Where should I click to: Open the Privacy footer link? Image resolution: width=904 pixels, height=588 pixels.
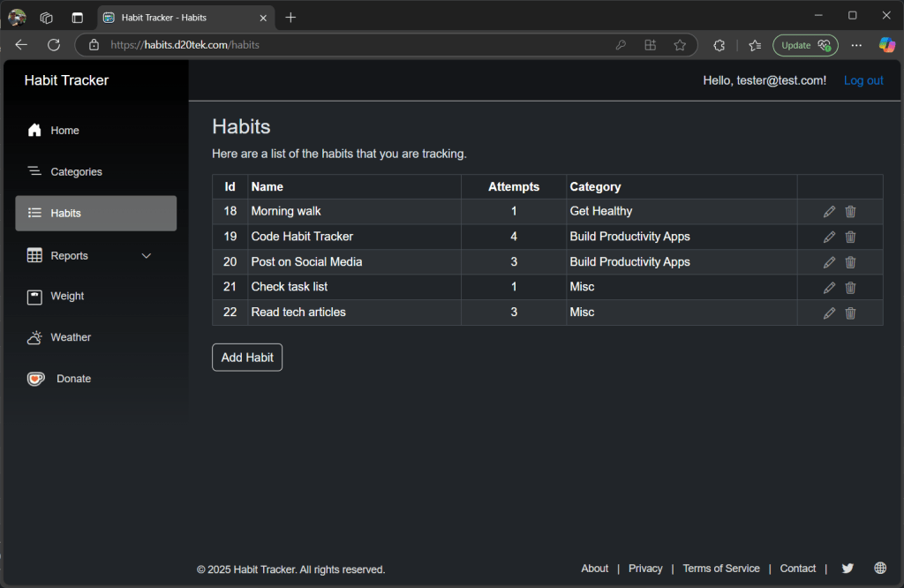(x=645, y=569)
